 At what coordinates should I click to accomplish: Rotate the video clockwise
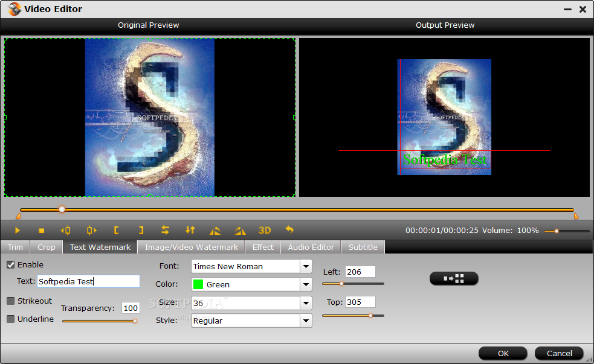pos(240,231)
